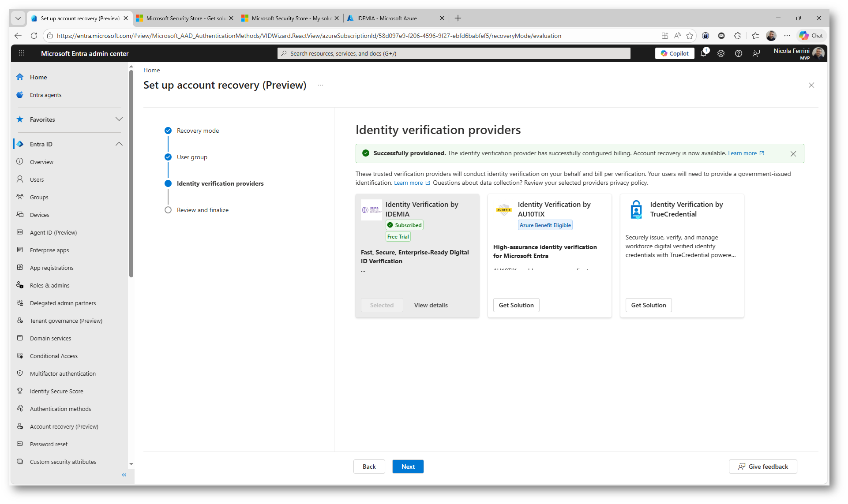
Task: Click the header feedback icon
Action: point(756,53)
